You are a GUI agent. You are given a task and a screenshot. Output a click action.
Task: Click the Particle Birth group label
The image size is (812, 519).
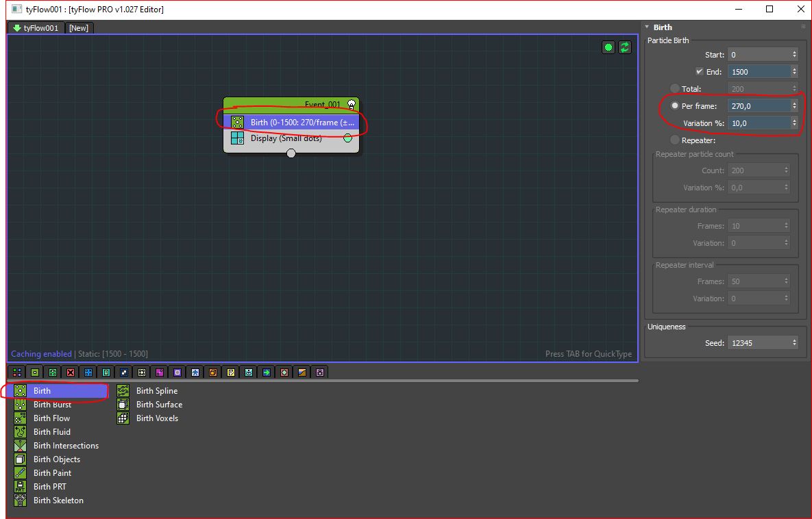point(668,40)
